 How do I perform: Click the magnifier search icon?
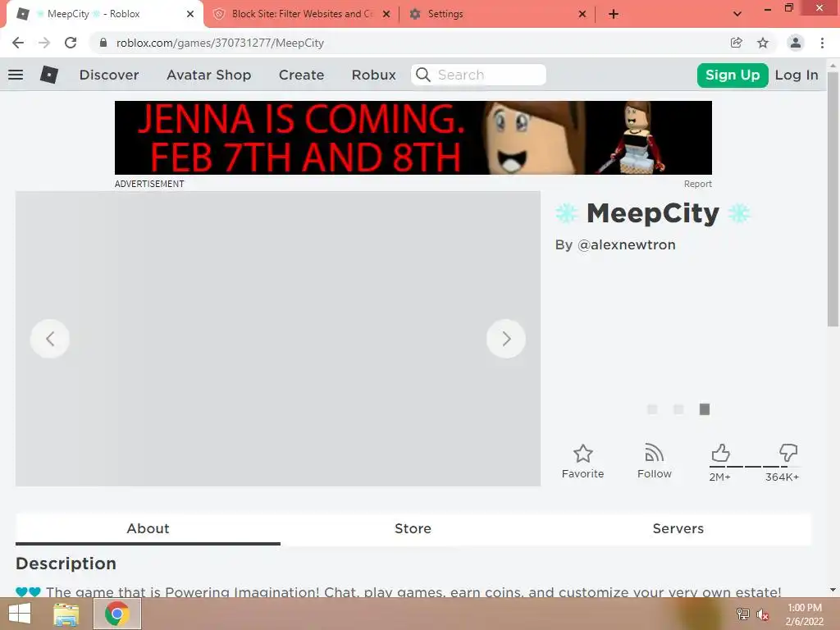(x=423, y=75)
